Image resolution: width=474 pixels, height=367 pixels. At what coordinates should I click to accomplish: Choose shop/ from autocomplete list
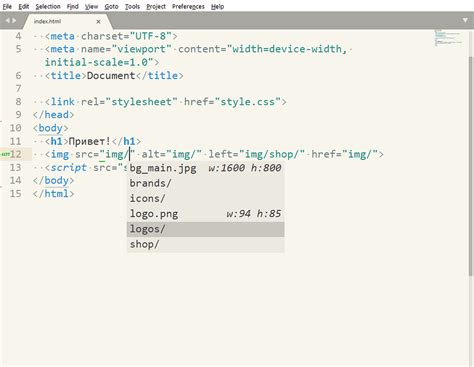(x=205, y=245)
